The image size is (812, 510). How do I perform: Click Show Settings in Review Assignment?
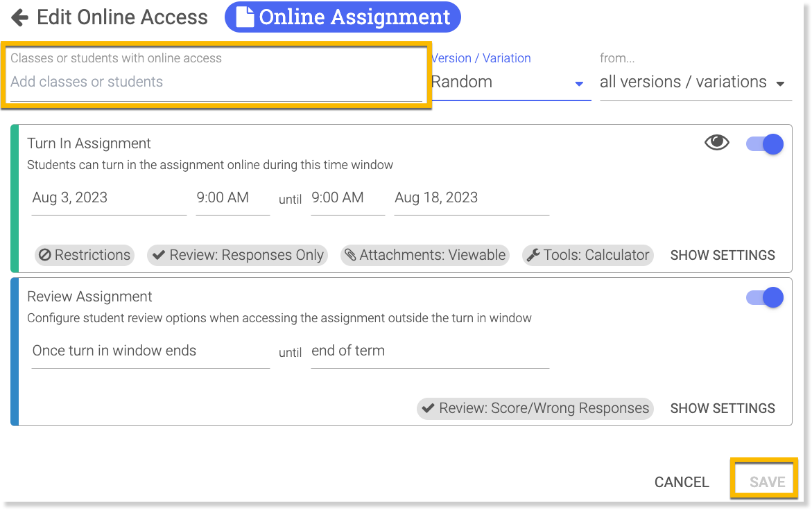tap(723, 408)
